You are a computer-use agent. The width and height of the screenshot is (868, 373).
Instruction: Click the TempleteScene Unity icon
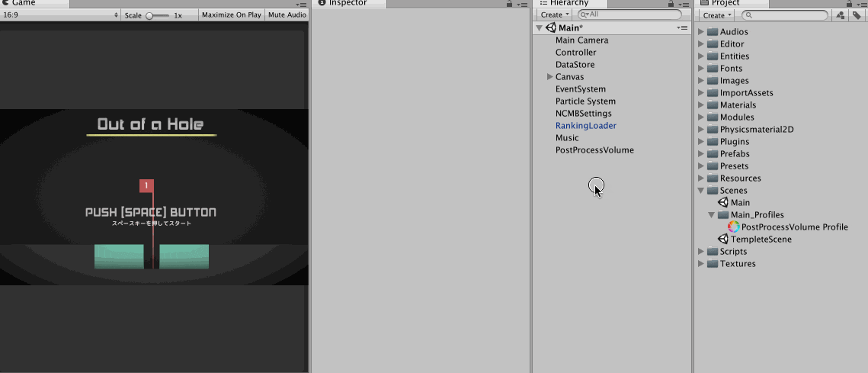pos(722,240)
